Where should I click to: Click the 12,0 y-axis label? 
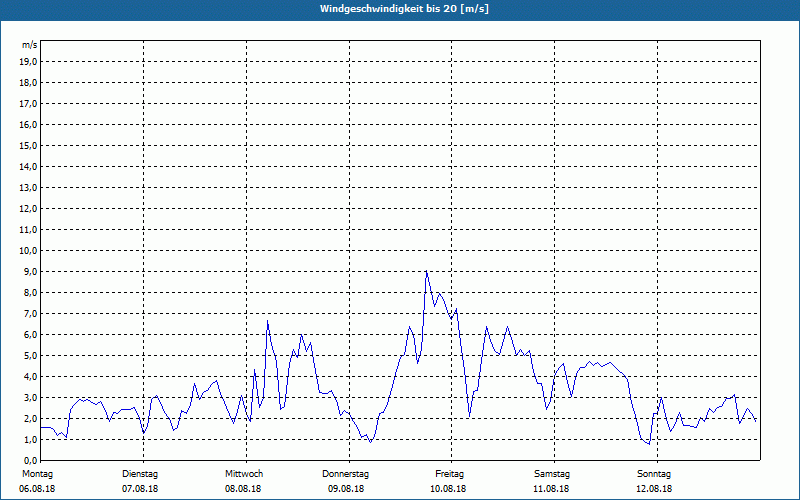click(28, 209)
